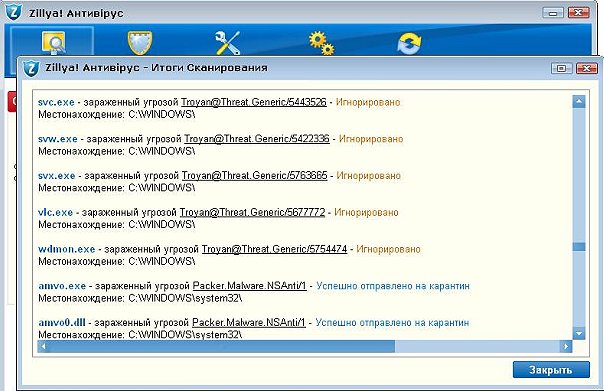Open threat link Troyan@Threat.Generic/5677772
604x391 pixels.
tap(252, 212)
